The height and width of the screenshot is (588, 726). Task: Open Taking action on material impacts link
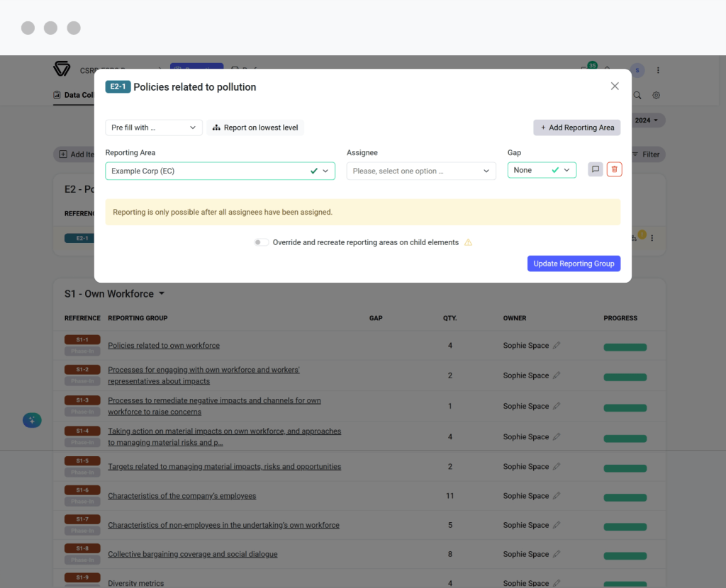[224, 436]
